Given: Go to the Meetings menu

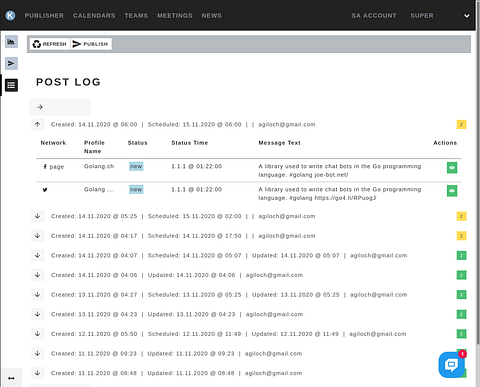Looking at the screenshot, I should click(175, 16).
